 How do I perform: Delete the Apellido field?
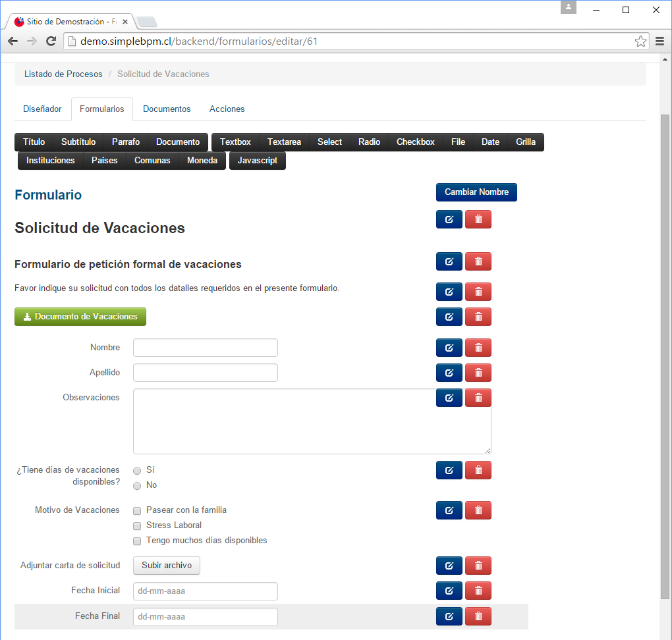pyautogui.click(x=478, y=373)
